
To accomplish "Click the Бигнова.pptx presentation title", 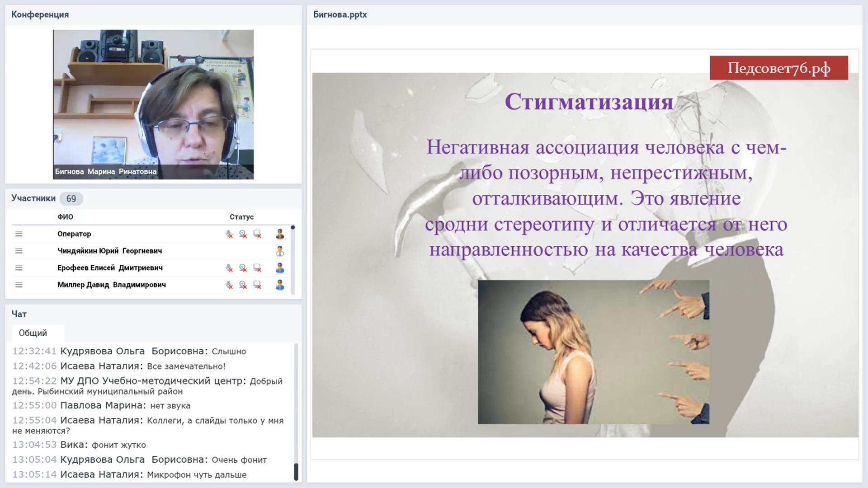I will [x=340, y=14].
